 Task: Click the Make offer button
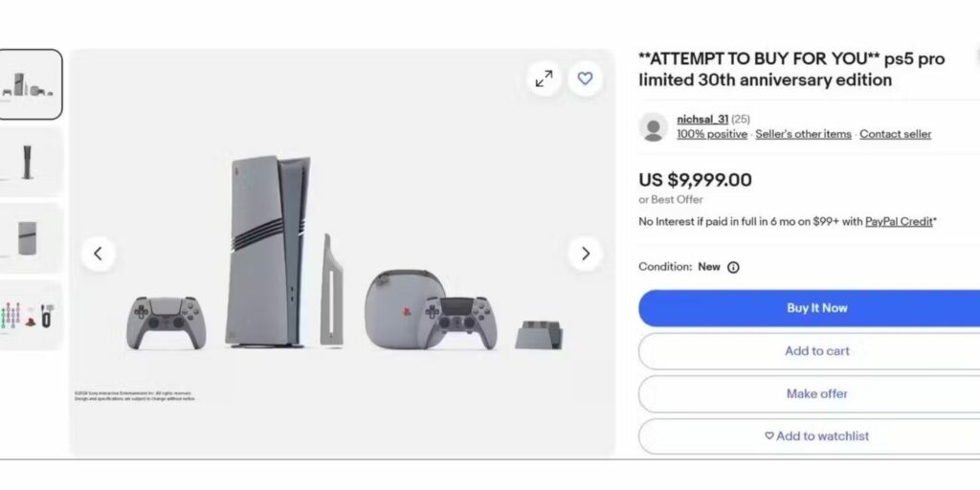[810, 393]
